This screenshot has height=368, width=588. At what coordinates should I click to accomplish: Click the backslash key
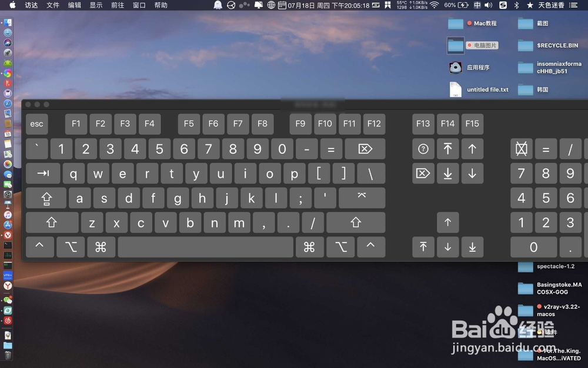tap(371, 174)
